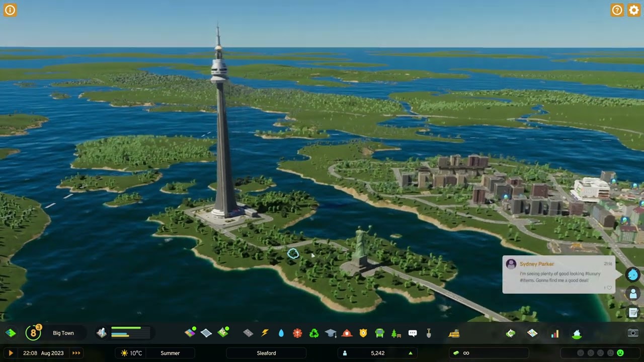Click Sydney Parker's avatar in chirp
Image resolution: width=644 pixels, height=362 pixels.
tap(511, 264)
